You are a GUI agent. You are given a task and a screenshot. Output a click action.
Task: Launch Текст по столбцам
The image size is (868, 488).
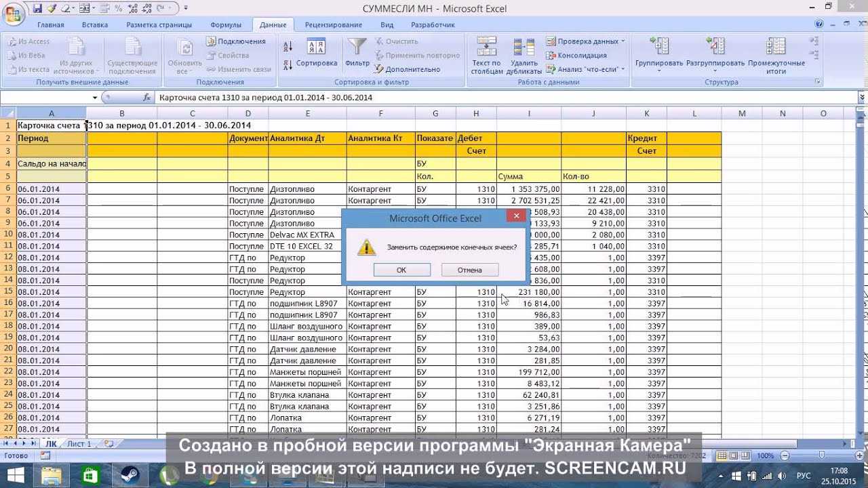point(487,56)
